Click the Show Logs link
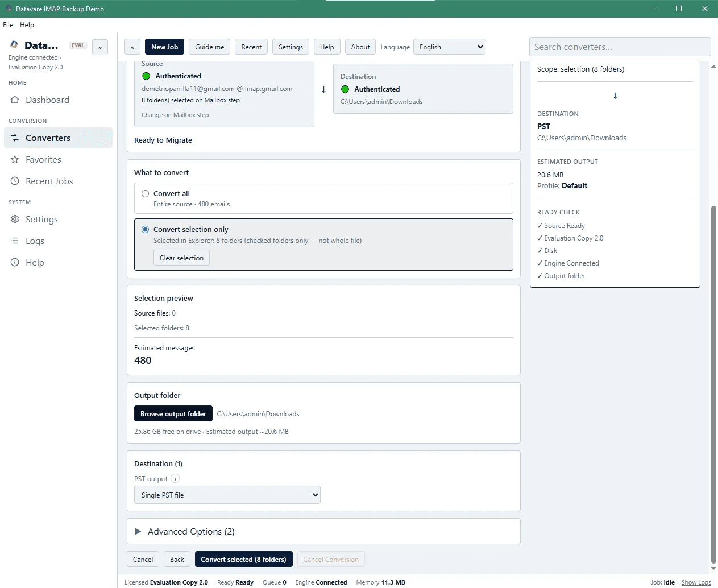718x588 pixels. click(x=696, y=582)
